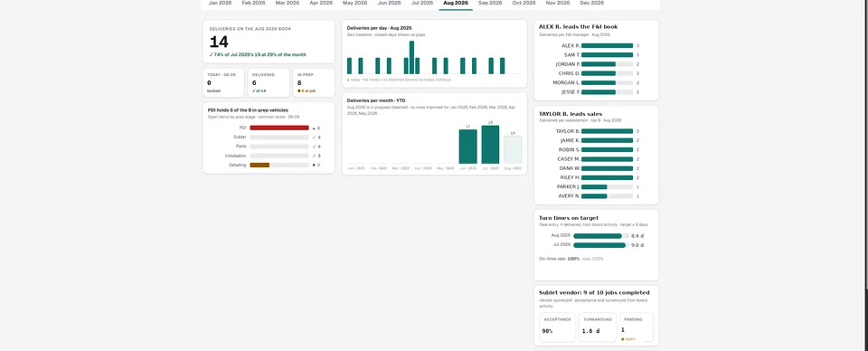The height and width of the screenshot is (351, 868).
Task: Click the Jul 2026 bar labeled 19
Action: tap(490, 145)
